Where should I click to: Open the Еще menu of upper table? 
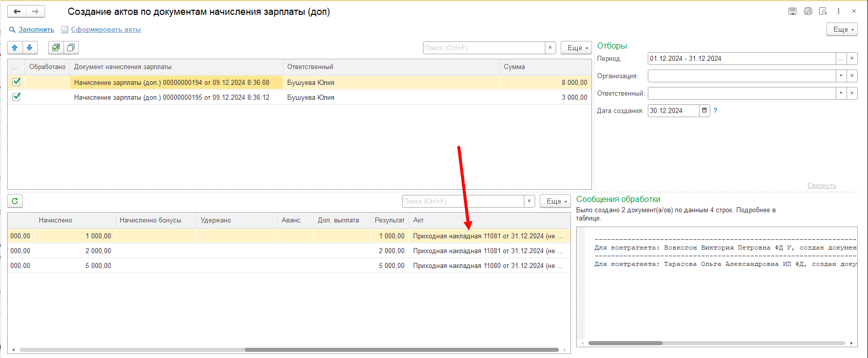576,48
